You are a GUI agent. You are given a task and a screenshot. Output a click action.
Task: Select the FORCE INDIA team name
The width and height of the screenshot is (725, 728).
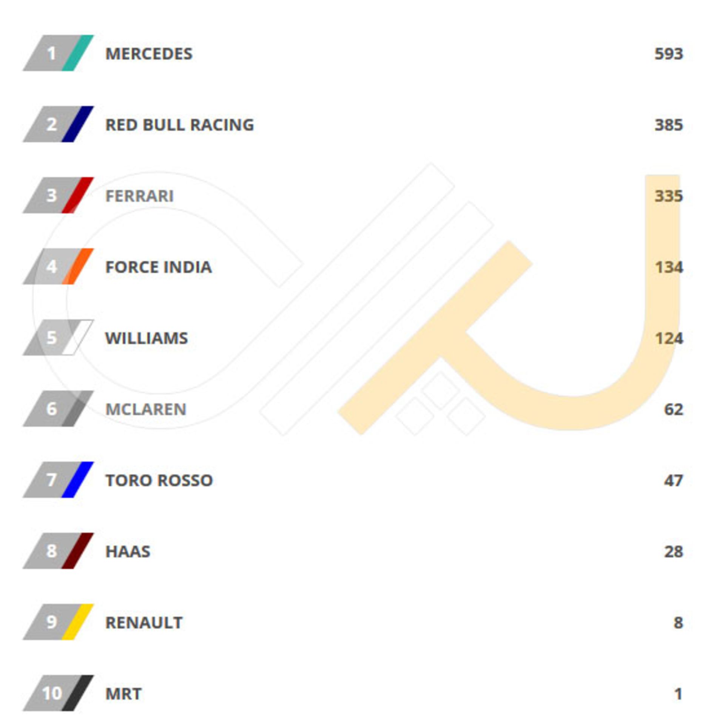[158, 267]
